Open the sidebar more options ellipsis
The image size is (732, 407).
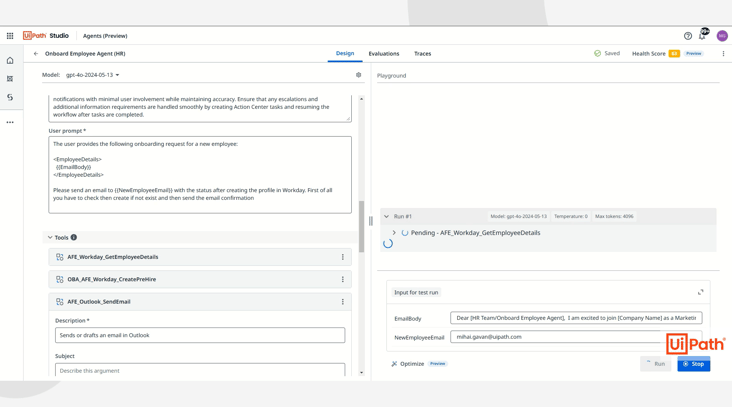pos(10,122)
